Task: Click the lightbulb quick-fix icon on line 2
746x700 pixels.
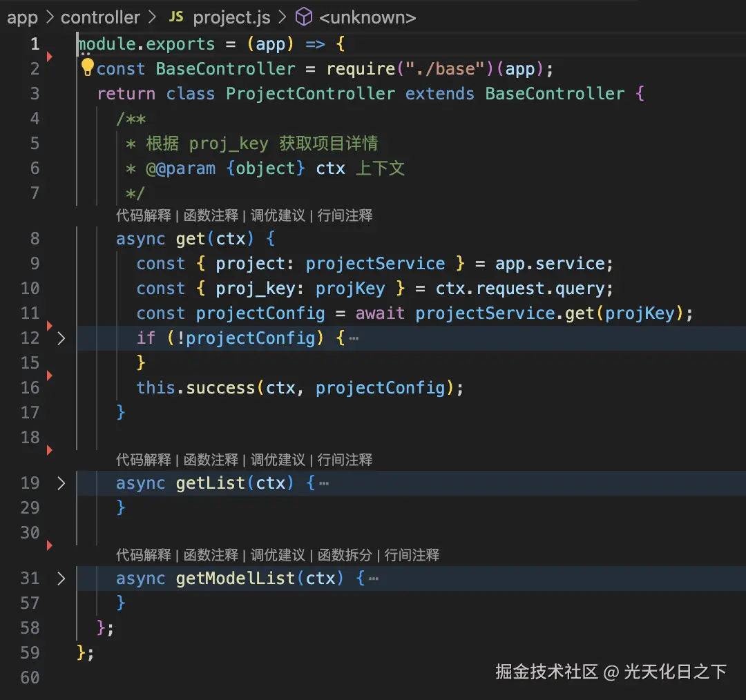Action: click(x=88, y=67)
